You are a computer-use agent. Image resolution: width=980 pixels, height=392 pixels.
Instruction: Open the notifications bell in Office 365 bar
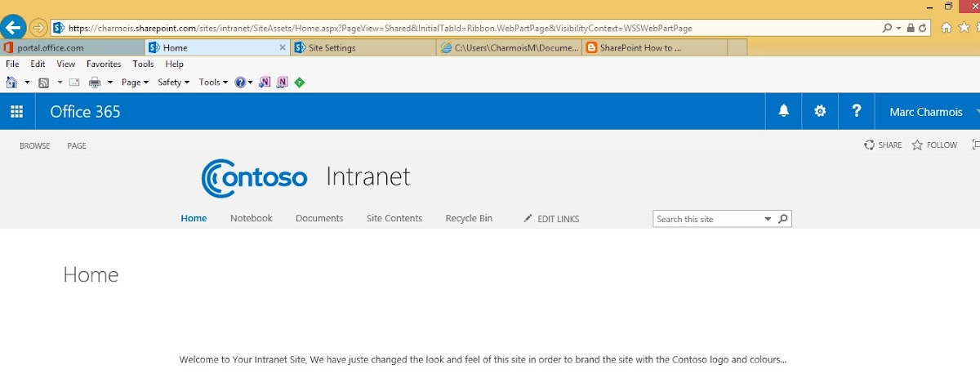[784, 112]
